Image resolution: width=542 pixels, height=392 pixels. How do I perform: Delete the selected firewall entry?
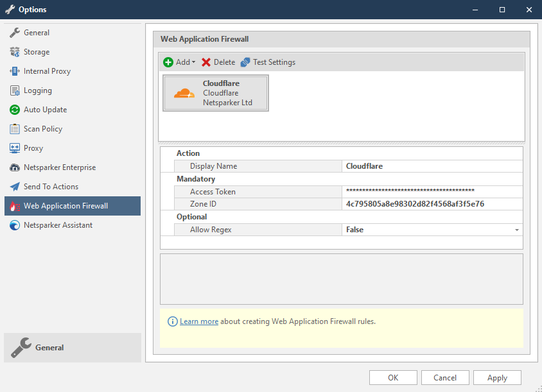click(218, 62)
